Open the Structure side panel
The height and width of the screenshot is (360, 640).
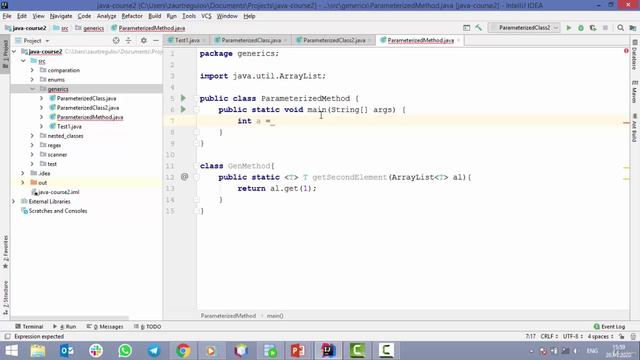click(x=5, y=299)
